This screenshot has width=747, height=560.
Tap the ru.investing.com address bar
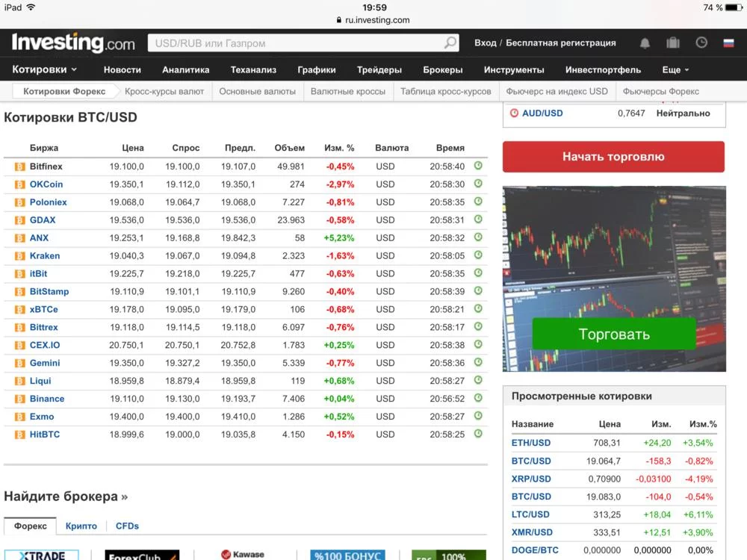tap(373, 20)
